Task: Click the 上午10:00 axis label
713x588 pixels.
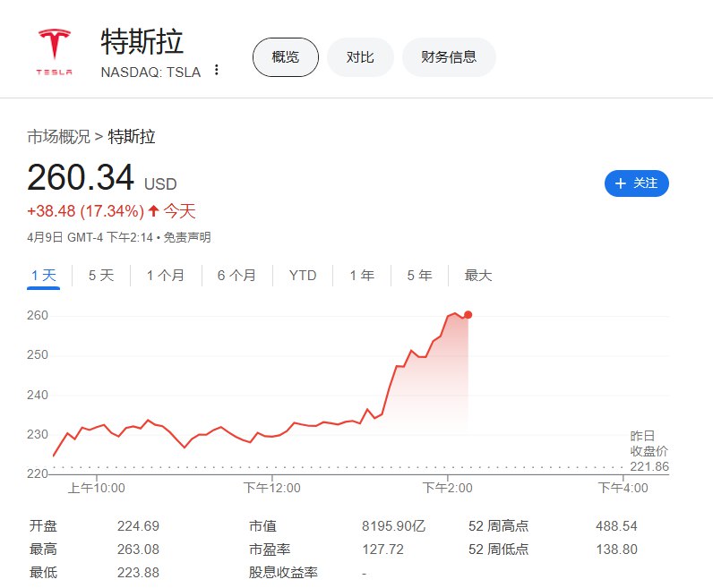Action: (x=97, y=488)
